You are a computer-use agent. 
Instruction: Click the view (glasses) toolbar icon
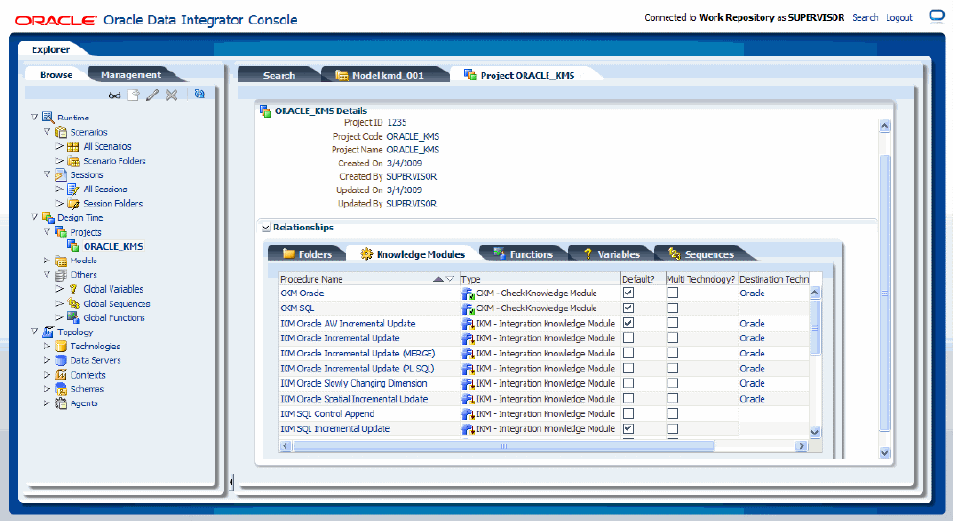[114, 95]
